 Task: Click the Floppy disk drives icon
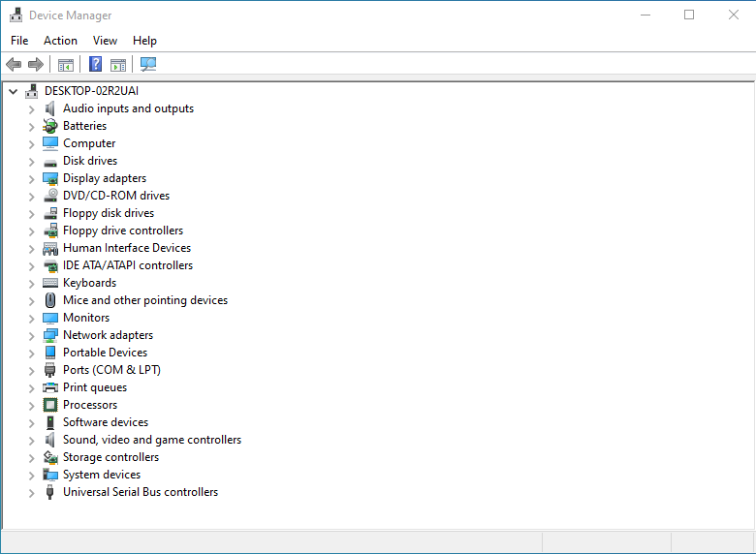pyautogui.click(x=50, y=213)
